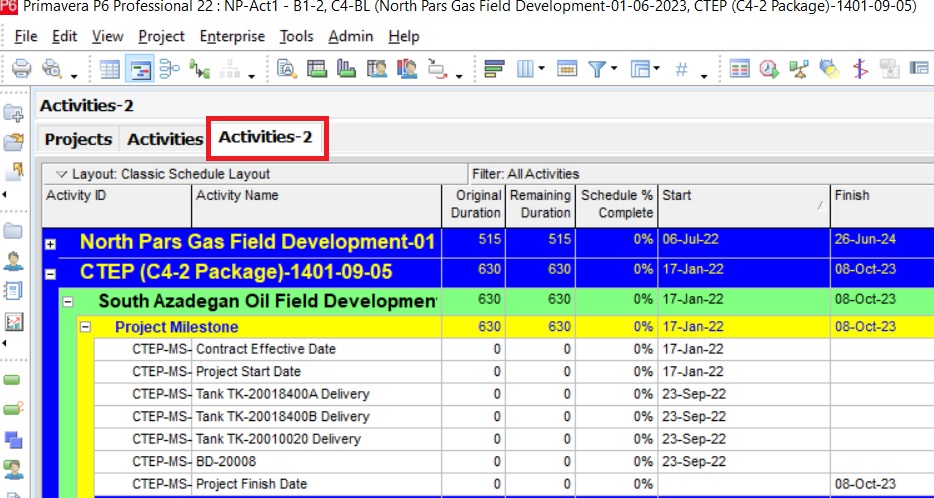The image size is (934, 498).
Task: Click the Original Duration column header
Action: (x=474, y=204)
